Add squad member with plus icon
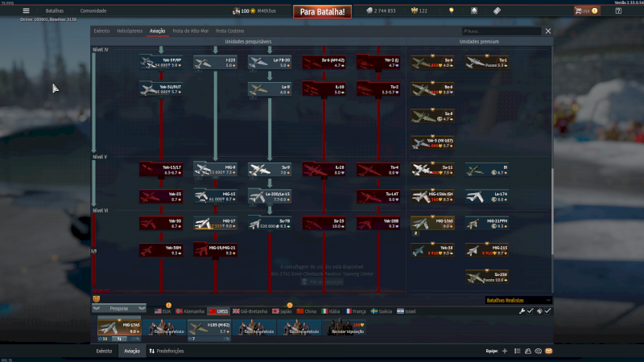Screen dimensions: 644x362 pyautogui.click(x=505, y=351)
